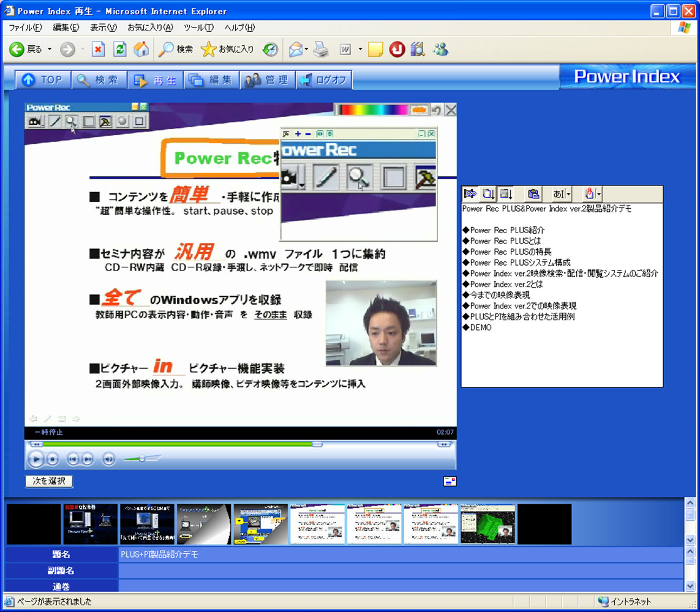Open the Favorites pane (star お気に入り)
700x612 pixels.
click(227, 49)
